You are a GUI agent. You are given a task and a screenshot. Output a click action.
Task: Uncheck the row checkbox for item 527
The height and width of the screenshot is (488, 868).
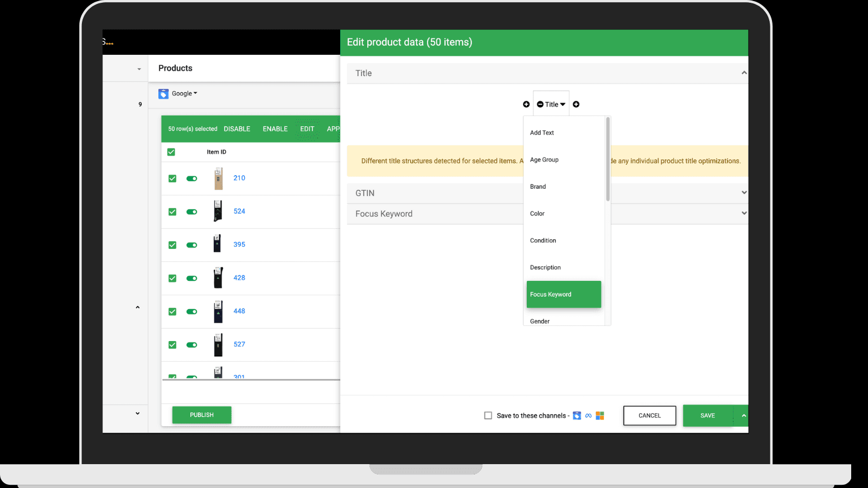coord(172,345)
